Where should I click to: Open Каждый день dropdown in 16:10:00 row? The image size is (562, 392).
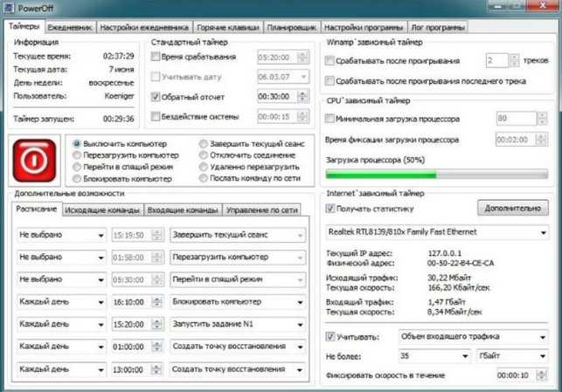coord(61,302)
